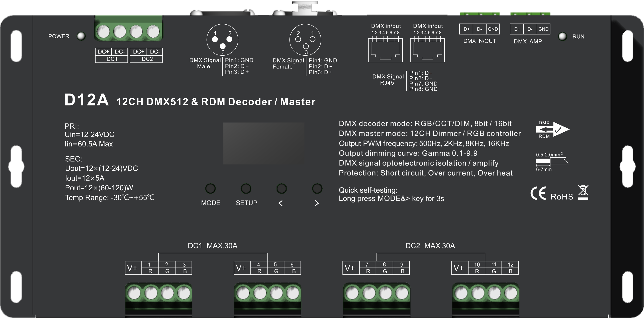The image size is (644, 318).
Task: Click the D+ terminal of DMX IN/OUT
Action: pyautogui.click(x=467, y=29)
